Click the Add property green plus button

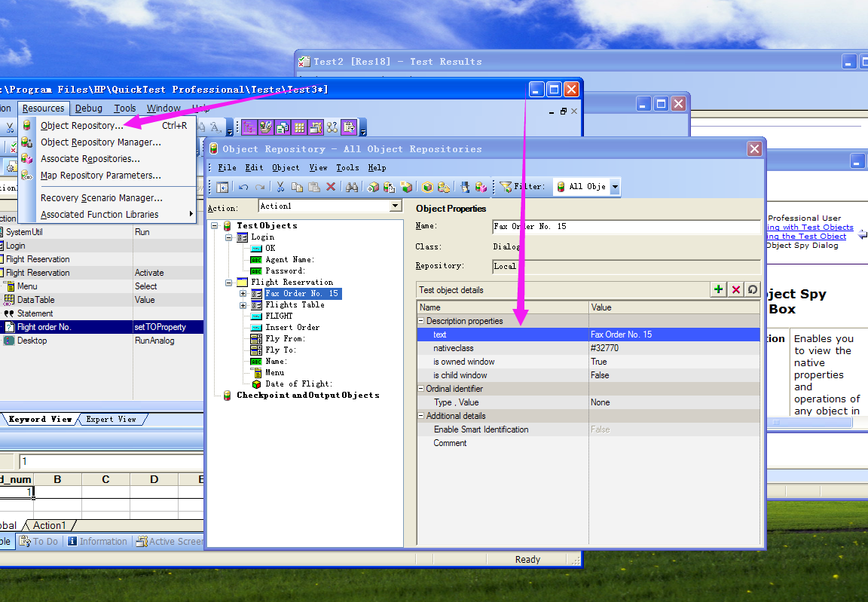(x=718, y=289)
